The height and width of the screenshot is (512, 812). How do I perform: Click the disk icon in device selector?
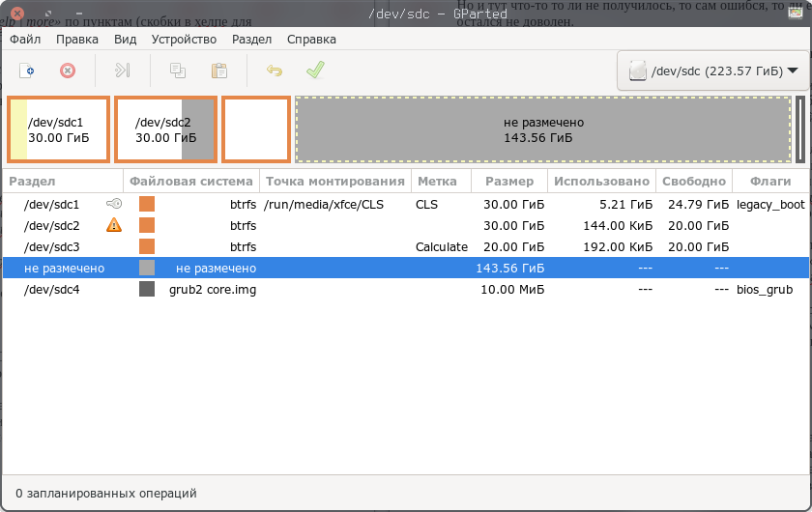[637, 71]
